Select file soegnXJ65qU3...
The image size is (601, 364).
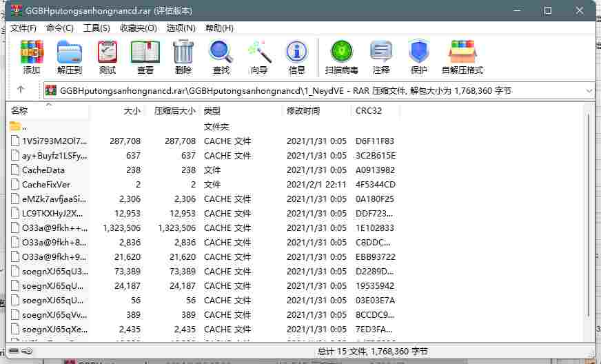click(x=55, y=271)
